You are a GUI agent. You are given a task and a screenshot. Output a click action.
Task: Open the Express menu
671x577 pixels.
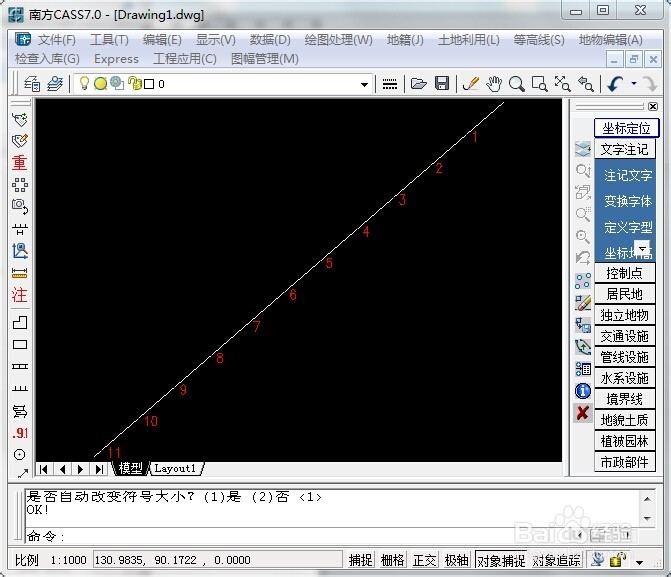click(116, 59)
